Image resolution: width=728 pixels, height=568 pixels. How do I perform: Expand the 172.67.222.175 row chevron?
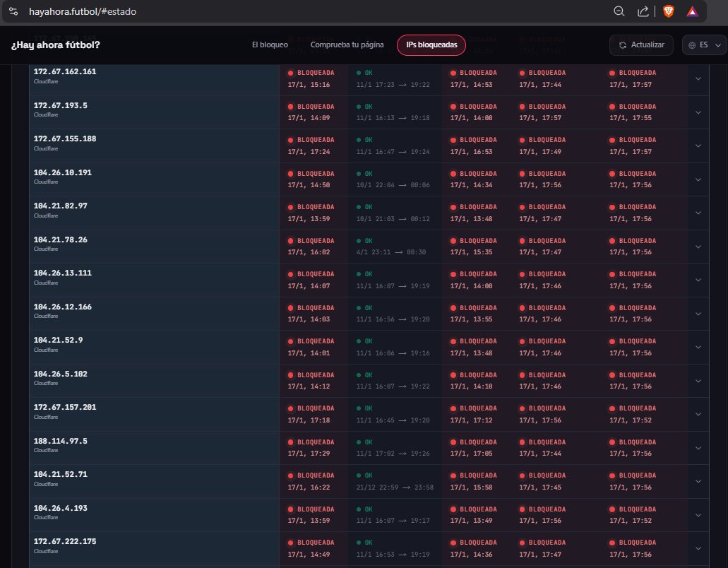(698, 548)
